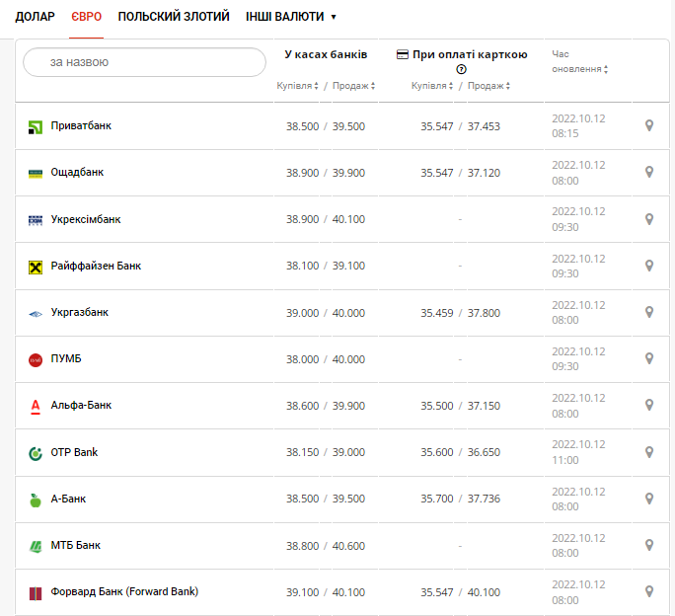This screenshot has width=675, height=616.
Task: Click Ощадбанк card rate 35.547 / 37.120
Action: (460, 173)
